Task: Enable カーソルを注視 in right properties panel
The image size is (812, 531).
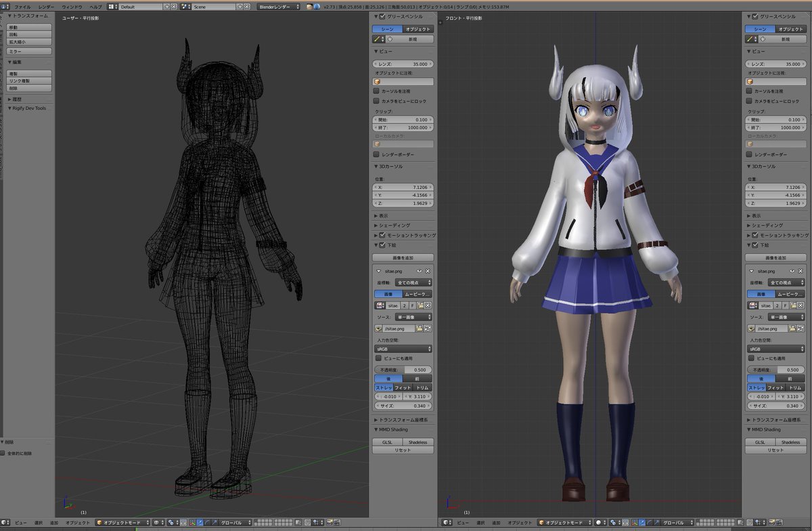Action: click(748, 91)
